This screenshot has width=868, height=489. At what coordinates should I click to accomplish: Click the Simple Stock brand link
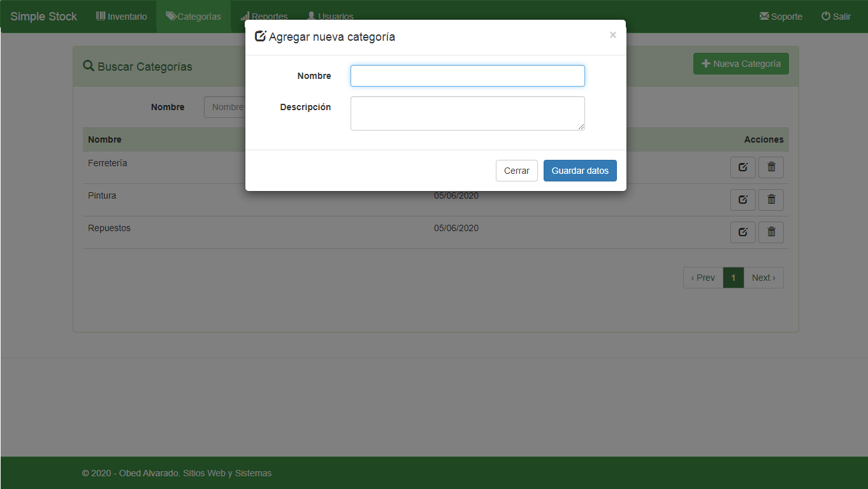click(43, 17)
